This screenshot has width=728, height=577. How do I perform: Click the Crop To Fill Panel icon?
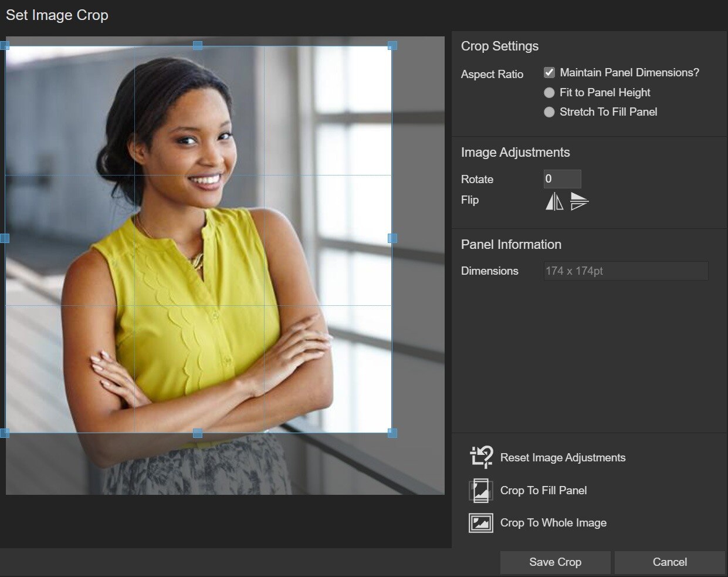pos(480,491)
